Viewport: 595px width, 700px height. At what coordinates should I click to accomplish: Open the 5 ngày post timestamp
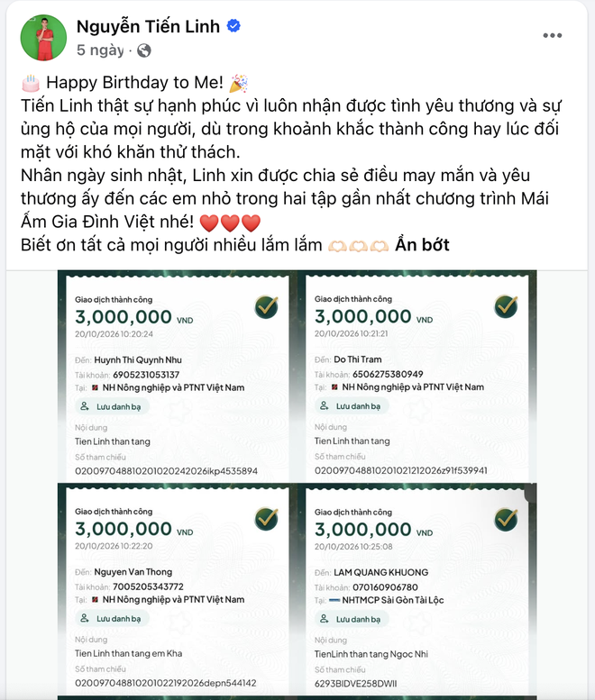tap(100, 50)
